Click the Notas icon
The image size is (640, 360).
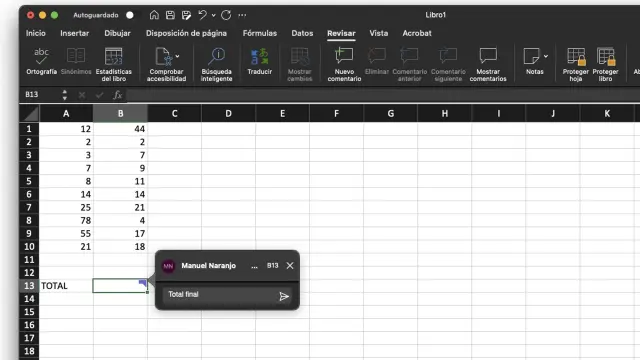tap(531, 56)
